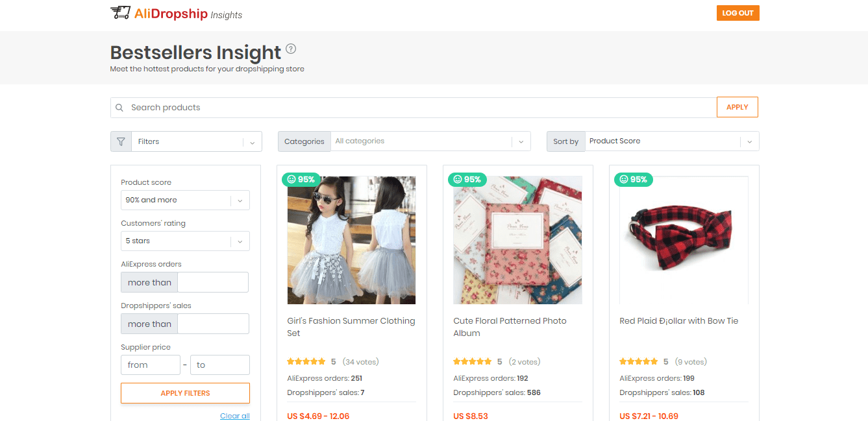The height and width of the screenshot is (421, 868).
Task: Focus the Search products field
Action: (415, 108)
